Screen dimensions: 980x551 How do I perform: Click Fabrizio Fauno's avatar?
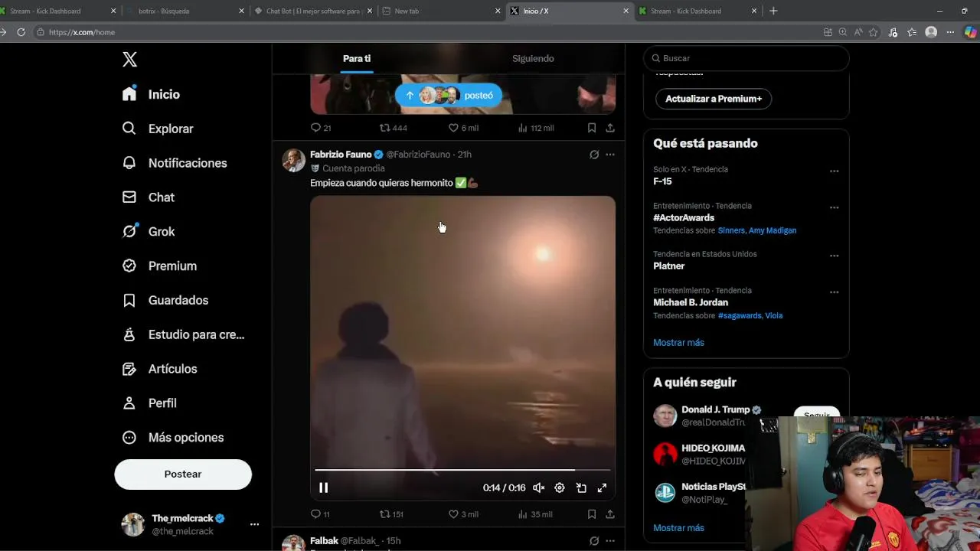click(x=294, y=161)
